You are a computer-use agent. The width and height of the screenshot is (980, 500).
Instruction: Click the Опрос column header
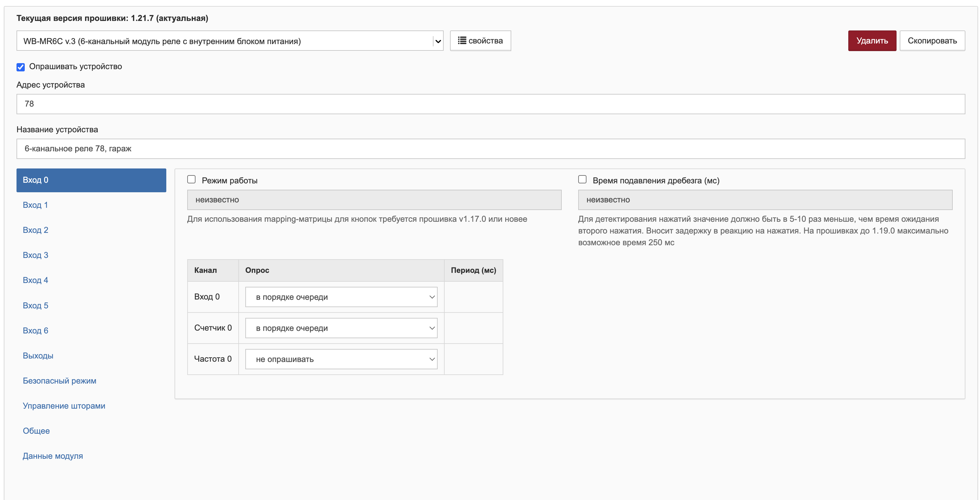click(x=341, y=270)
